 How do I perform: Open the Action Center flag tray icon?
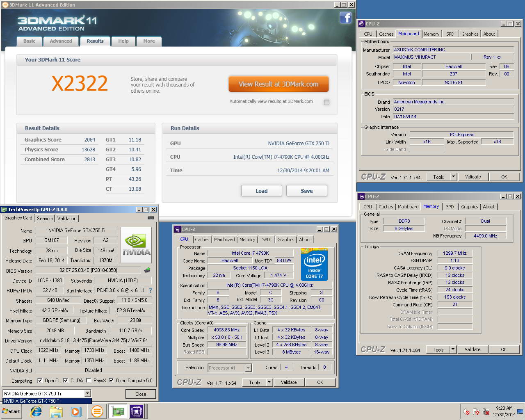tap(476, 411)
